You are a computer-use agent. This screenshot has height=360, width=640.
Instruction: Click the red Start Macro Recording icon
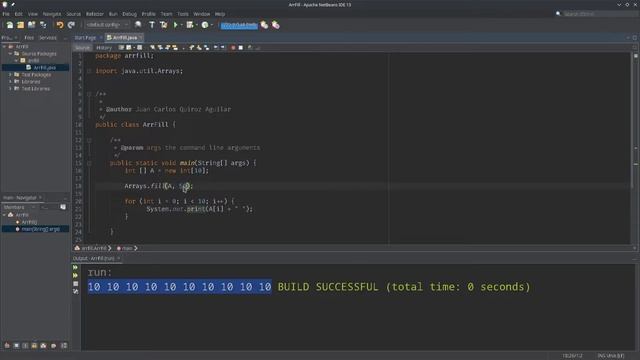tap(233, 48)
